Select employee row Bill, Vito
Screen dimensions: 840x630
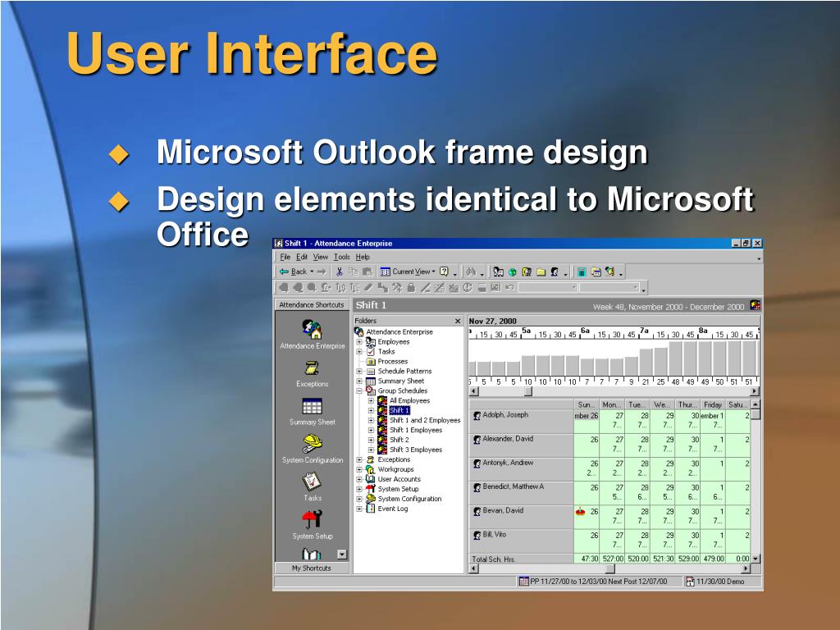[x=521, y=541]
